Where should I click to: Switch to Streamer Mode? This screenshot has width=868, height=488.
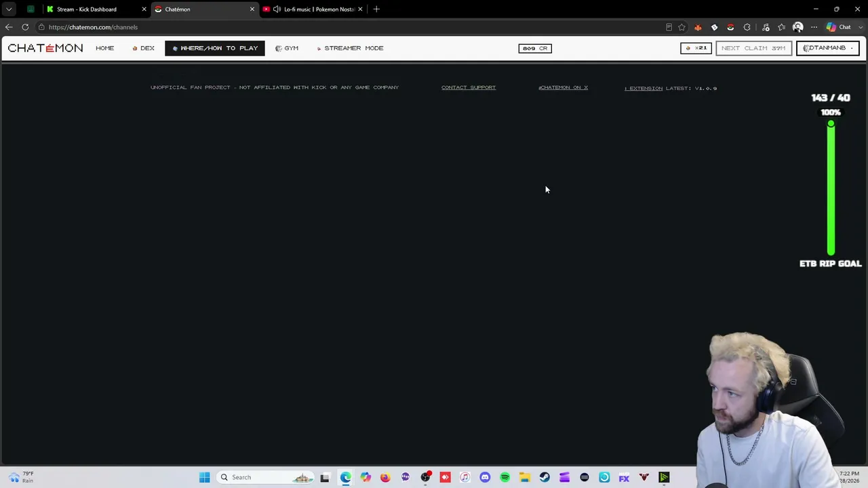coord(350,48)
